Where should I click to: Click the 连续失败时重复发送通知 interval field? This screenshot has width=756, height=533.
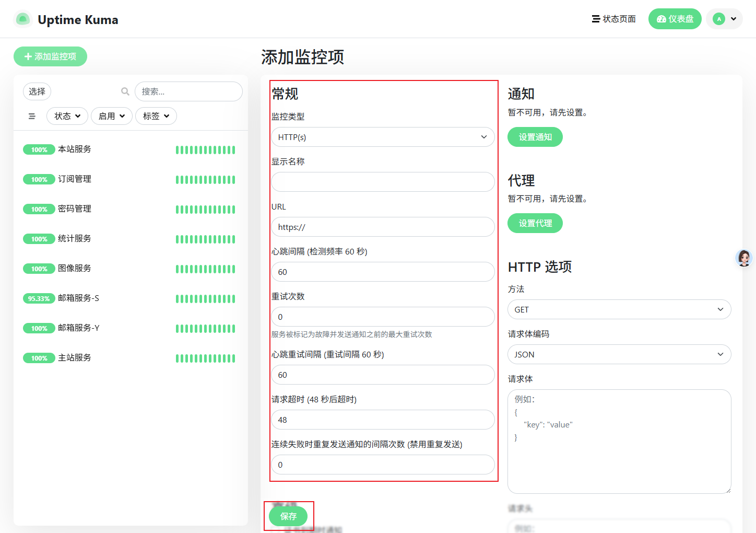[x=383, y=465]
